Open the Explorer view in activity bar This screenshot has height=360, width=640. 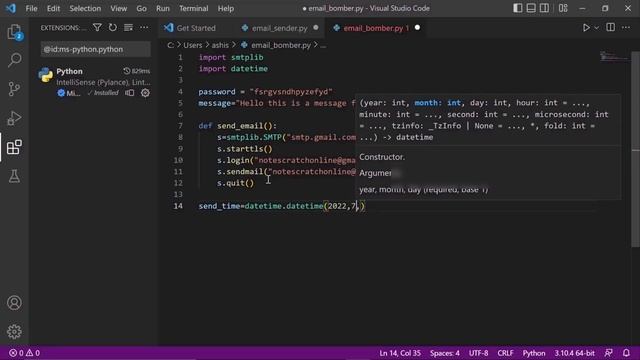point(14,32)
